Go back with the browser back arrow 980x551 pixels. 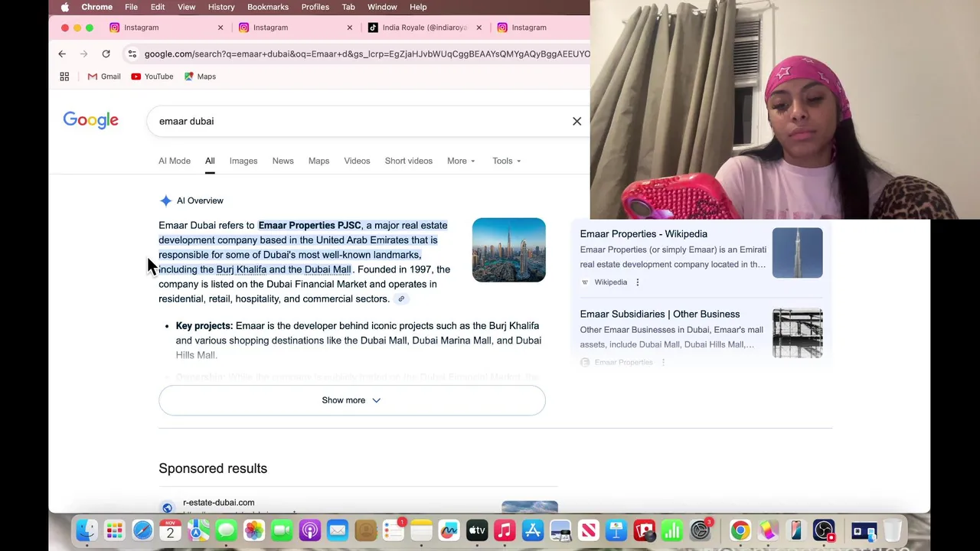(x=62, y=54)
